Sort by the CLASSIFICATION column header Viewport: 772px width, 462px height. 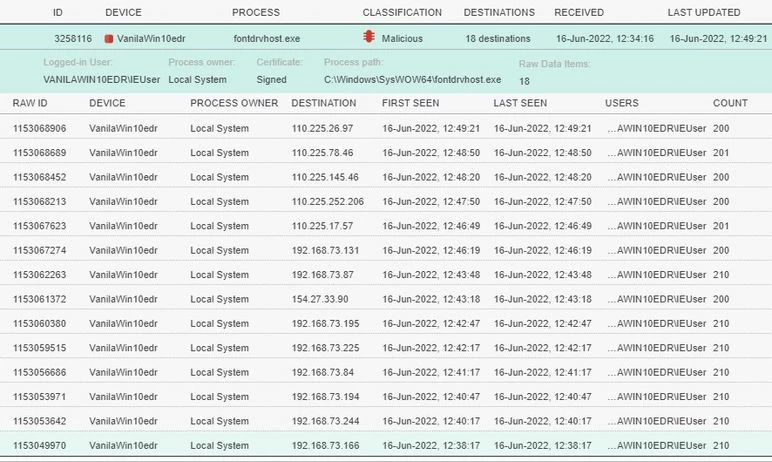click(402, 12)
